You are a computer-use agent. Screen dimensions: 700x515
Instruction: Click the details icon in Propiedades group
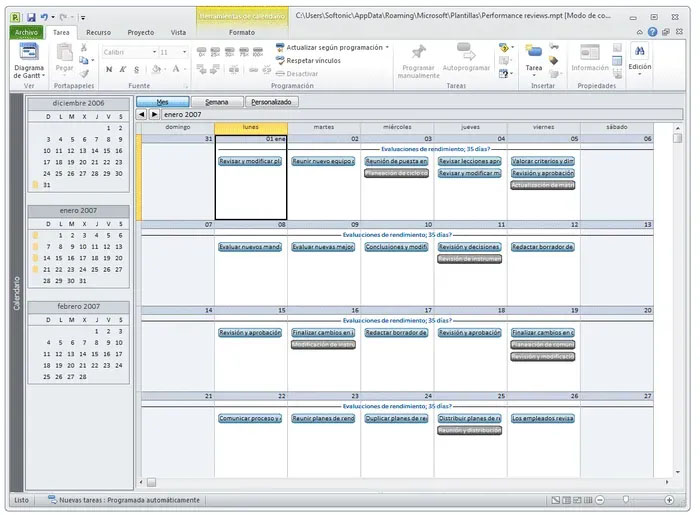point(617,60)
